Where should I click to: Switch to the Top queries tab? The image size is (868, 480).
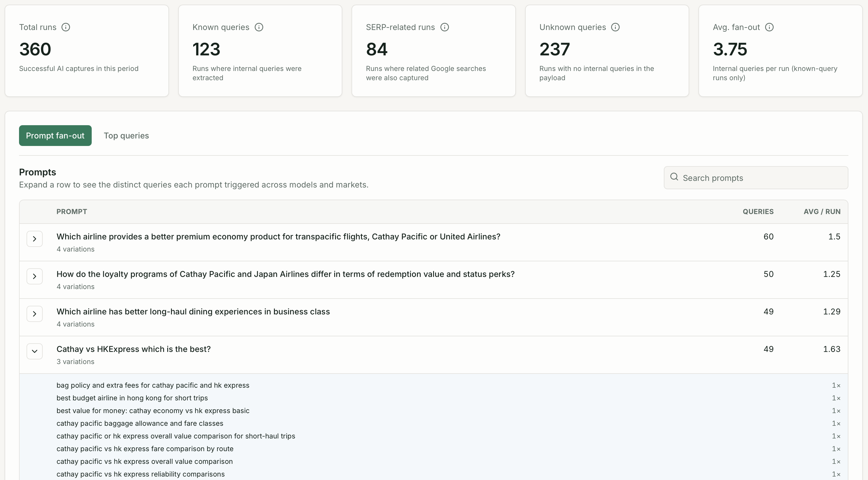(126, 136)
